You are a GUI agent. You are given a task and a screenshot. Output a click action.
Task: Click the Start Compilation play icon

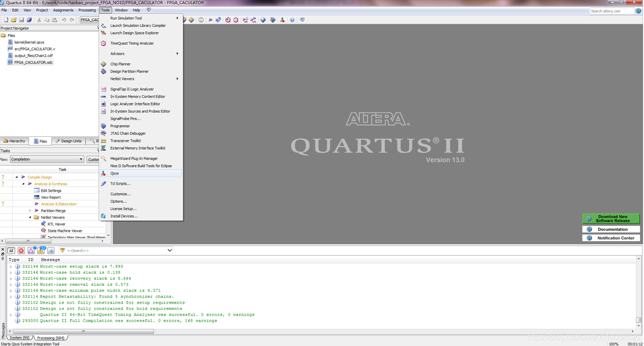click(x=211, y=20)
